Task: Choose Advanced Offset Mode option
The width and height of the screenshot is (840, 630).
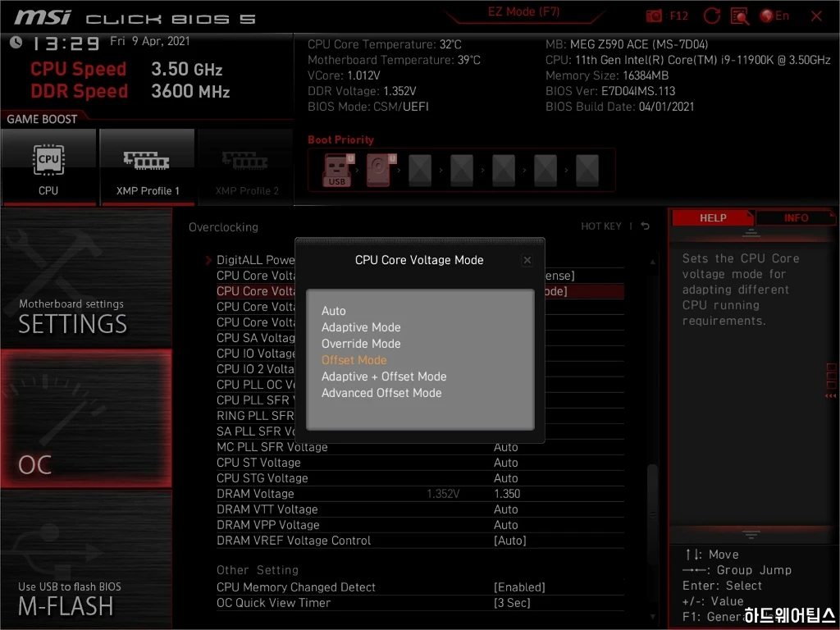Action: click(381, 393)
